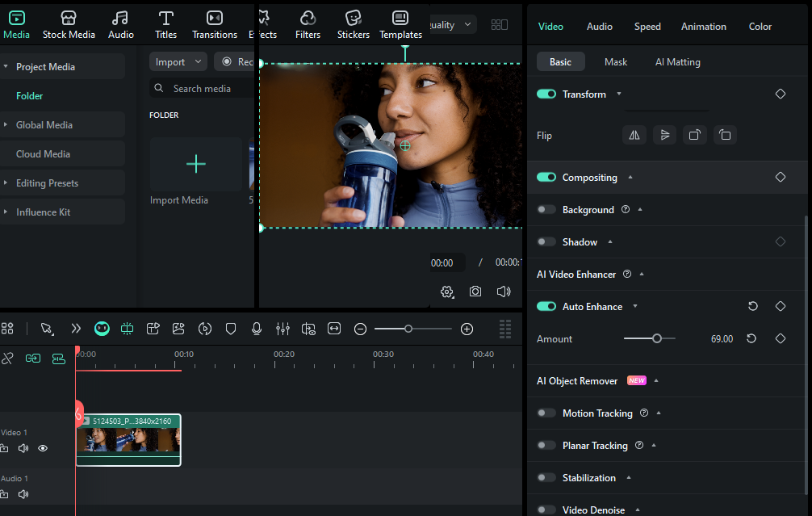Open the Animation tab
The width and height of the screenshot is (812, 516).
point(703,27)
